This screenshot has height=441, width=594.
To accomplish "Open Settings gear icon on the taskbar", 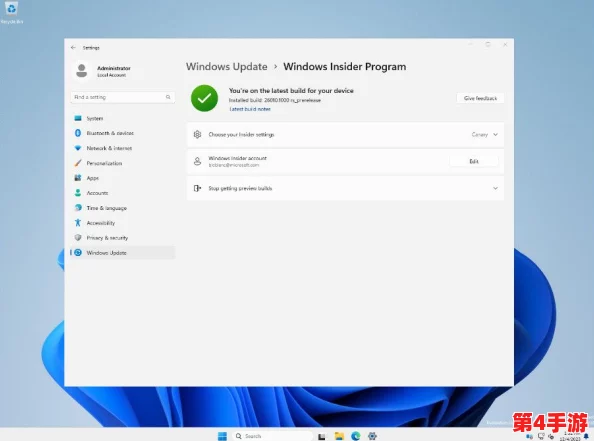I will click(x=372, y=436).
